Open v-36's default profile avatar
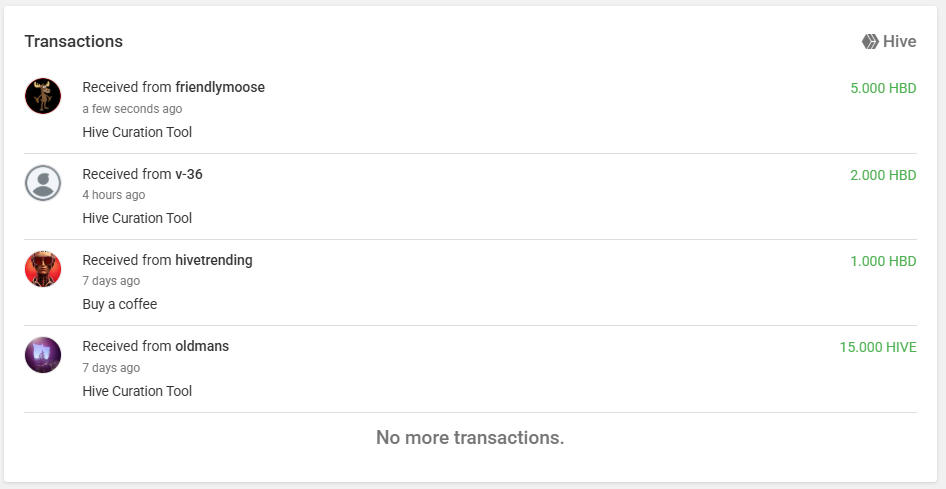Viewport: 946px width, 489px height. pos(43,183)
